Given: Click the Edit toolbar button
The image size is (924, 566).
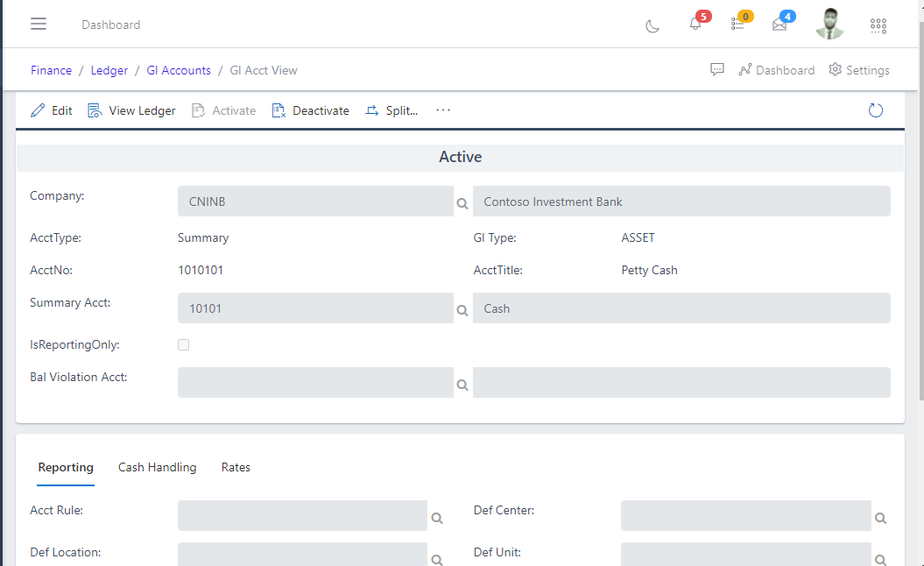Looking at the screenshot, I should (x=52, y=111).
